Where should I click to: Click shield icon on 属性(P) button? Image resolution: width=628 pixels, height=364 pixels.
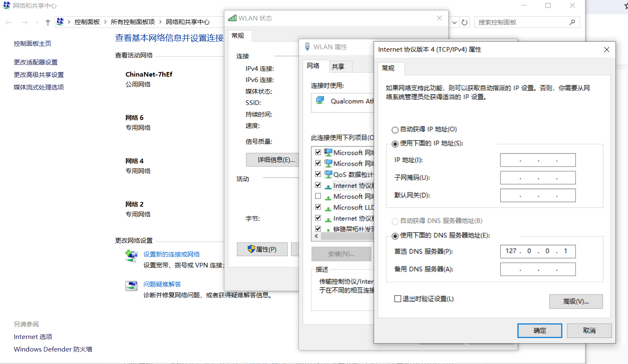tap(251, 249)
